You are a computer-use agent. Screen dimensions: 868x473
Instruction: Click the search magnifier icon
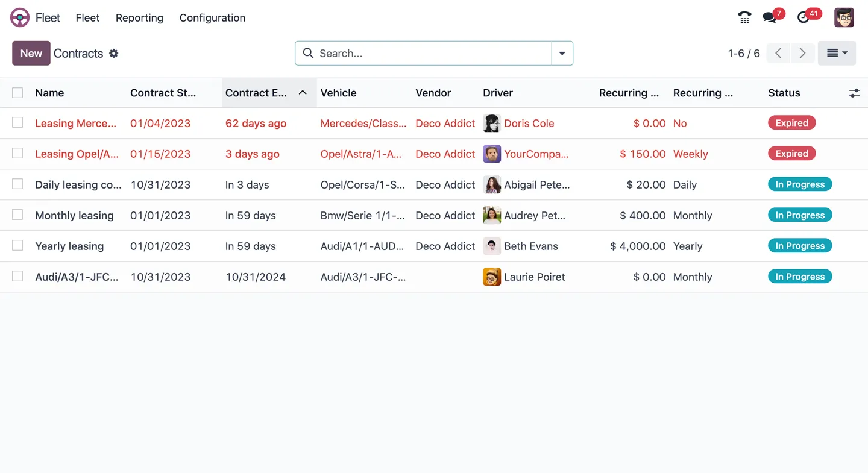point(307,53)
